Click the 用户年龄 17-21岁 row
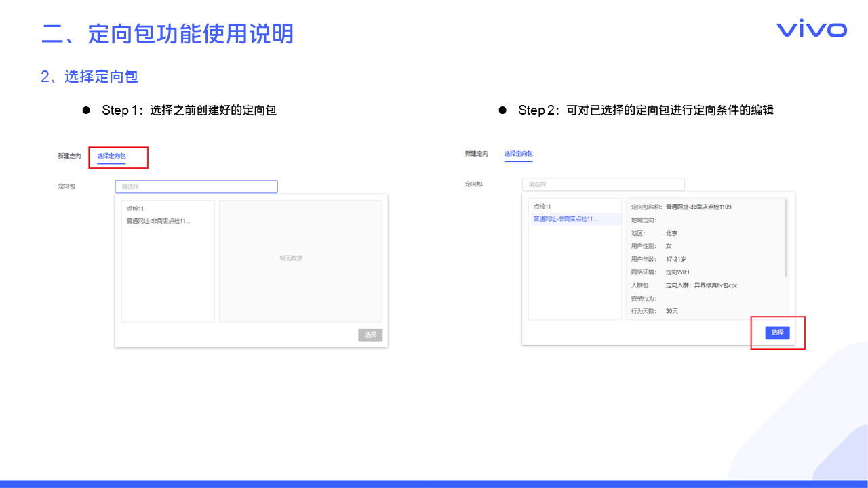The image size is (868, 488). [x=658, y=259]
